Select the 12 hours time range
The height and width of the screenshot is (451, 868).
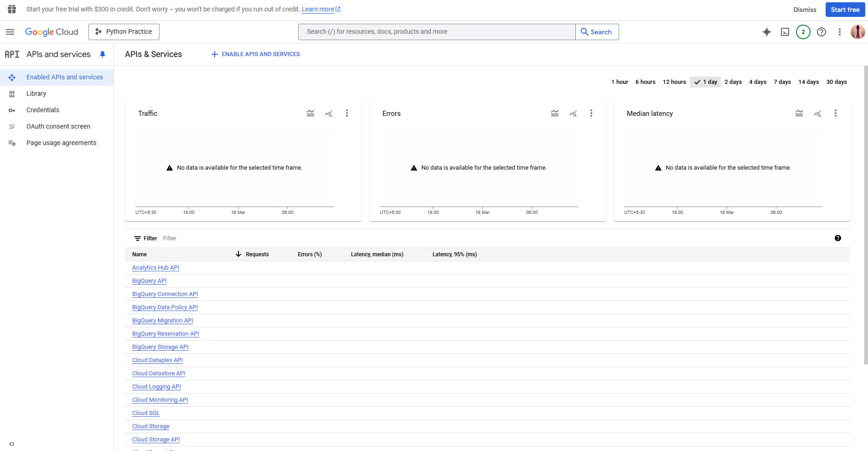point(674,82)
